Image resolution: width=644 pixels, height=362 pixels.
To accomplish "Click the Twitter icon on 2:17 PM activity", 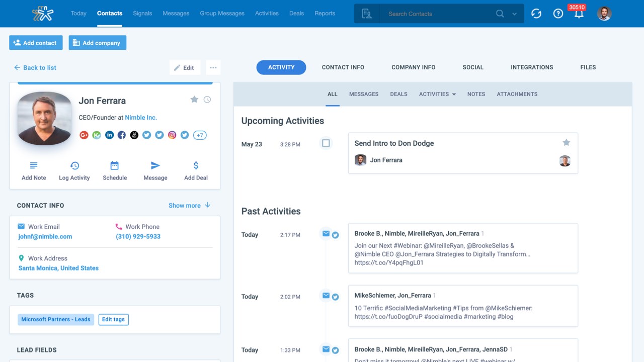I will 335,235.
